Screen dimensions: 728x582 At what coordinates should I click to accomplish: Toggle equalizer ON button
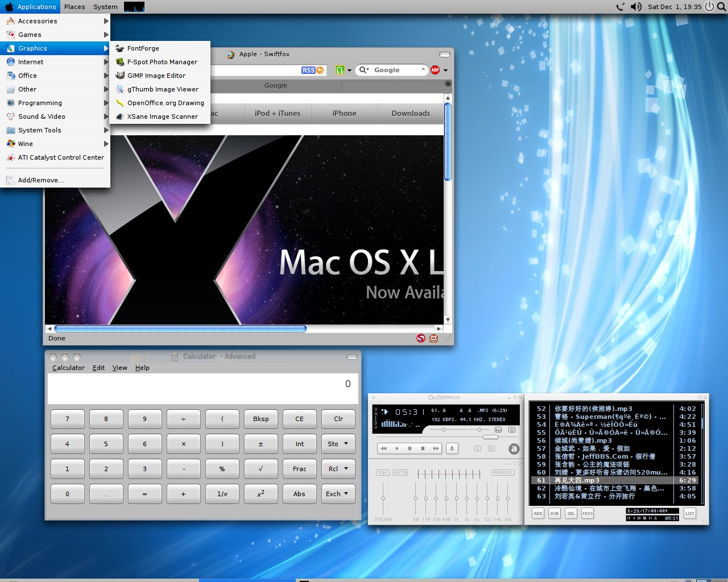tap(382, 473)
